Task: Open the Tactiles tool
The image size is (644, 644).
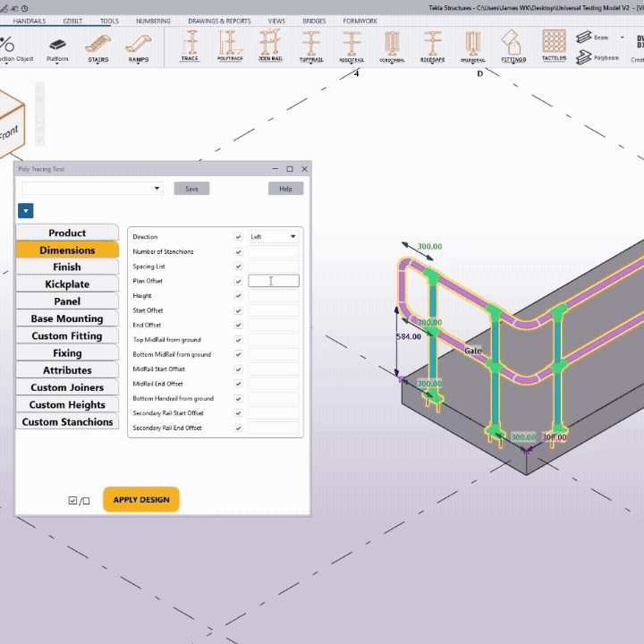Action: pos(554,45)
